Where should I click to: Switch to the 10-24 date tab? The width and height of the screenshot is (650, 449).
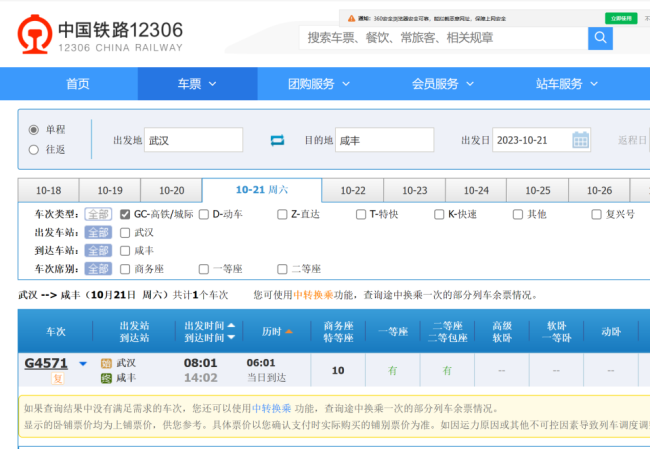click(476, 190)
